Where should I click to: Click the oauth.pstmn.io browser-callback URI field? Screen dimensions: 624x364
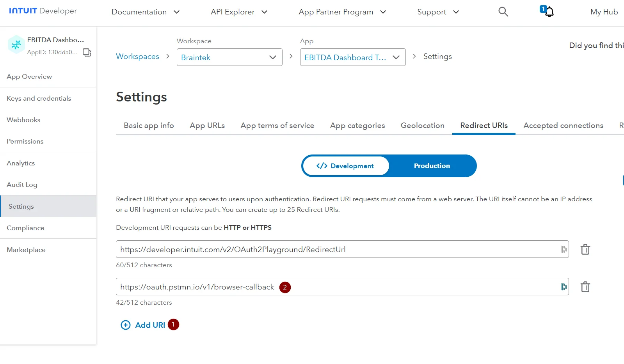tap(342, 287)
